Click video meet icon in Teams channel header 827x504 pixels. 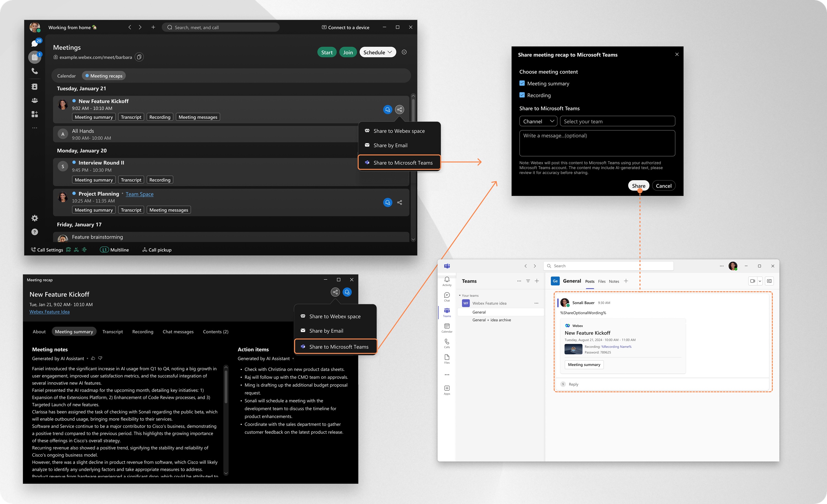(753, 281)
